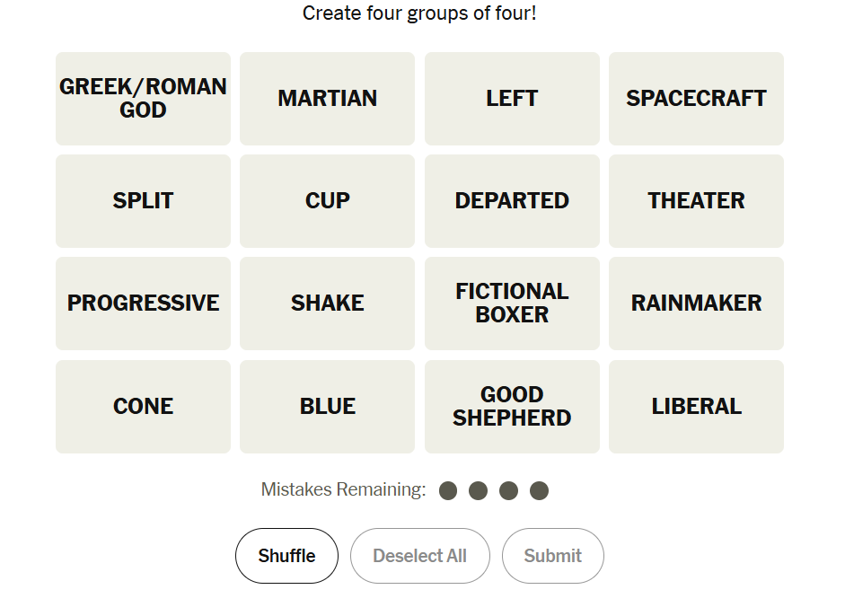Tap the CUP tile
845x616 pixels.
tap(327, 201)
